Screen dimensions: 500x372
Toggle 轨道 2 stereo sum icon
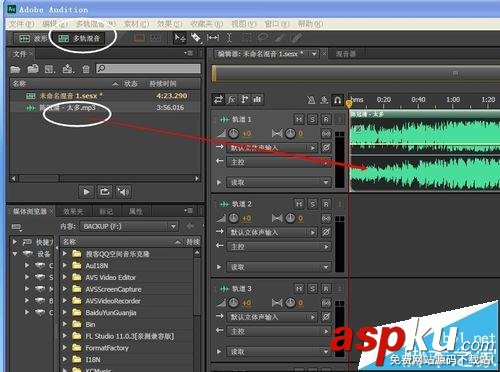[x=326, y=218]
